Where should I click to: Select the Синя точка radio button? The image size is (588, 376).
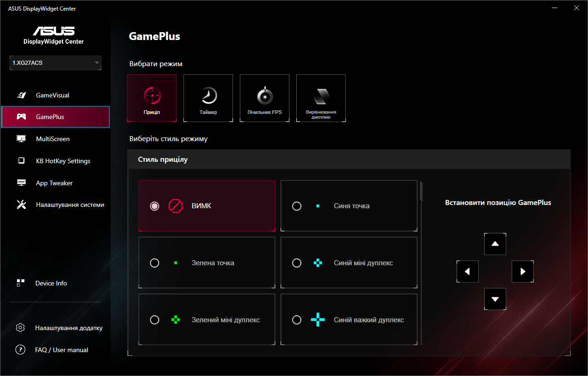pyautogui.click(x=297, y=206)
